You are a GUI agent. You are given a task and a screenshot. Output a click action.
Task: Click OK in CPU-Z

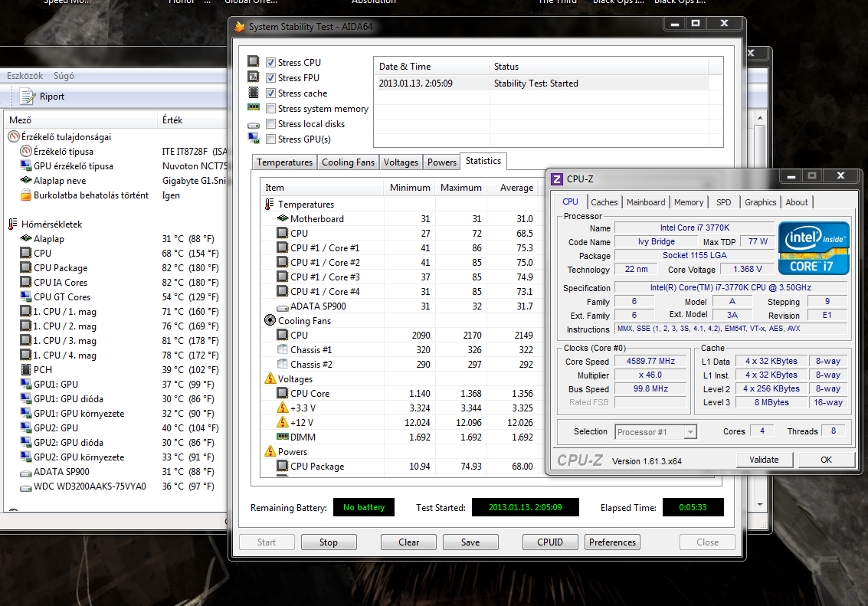(x=826, y=460)
